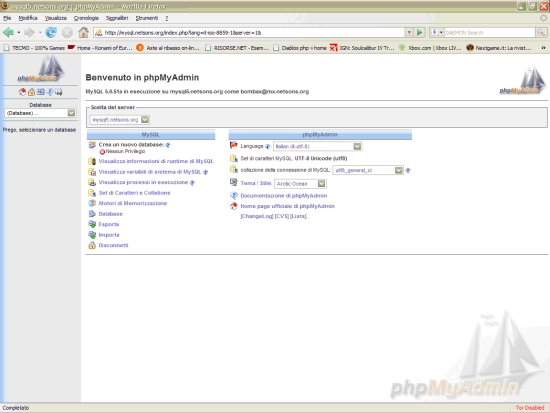Click the Tema / Stile link text
Viewport: 550px width, 413px height.
(x=256, y=183)
